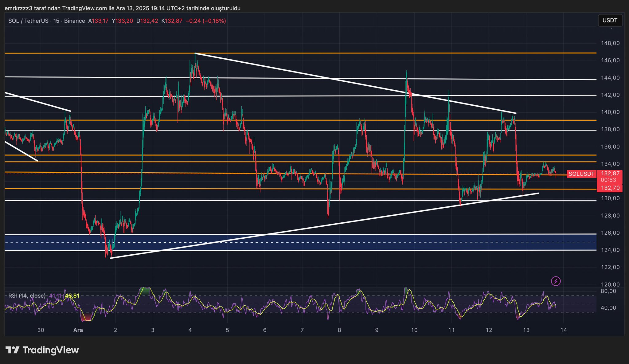Image resolution: width=629 pixels, height=364 pixels.
Task: Click the red 132,70 price label
Action: (610, 188)
